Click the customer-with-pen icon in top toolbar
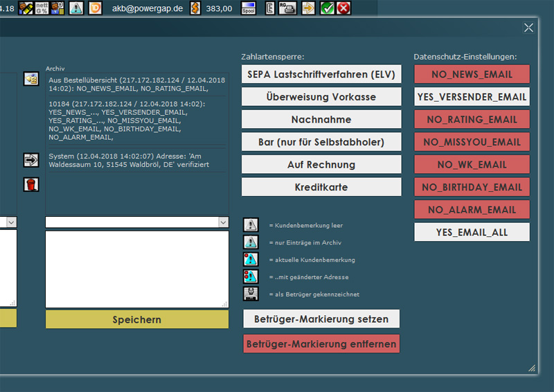The width and height of the screenshot is (554, 392). [26, 8]
